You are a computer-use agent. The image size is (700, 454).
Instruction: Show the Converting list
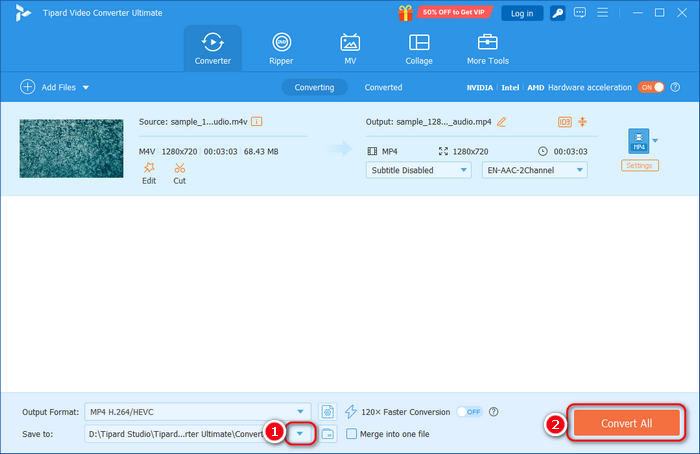tap(314, 87)
